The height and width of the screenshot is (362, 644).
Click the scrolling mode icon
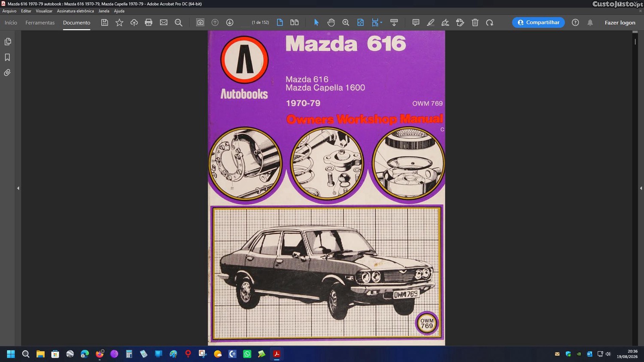tap(394, 22)
